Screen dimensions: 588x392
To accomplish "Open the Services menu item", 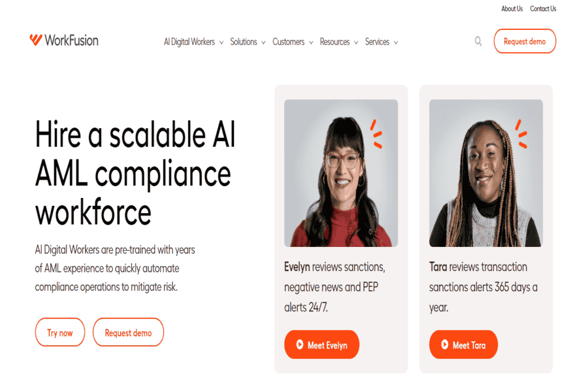I will [377, 42].
